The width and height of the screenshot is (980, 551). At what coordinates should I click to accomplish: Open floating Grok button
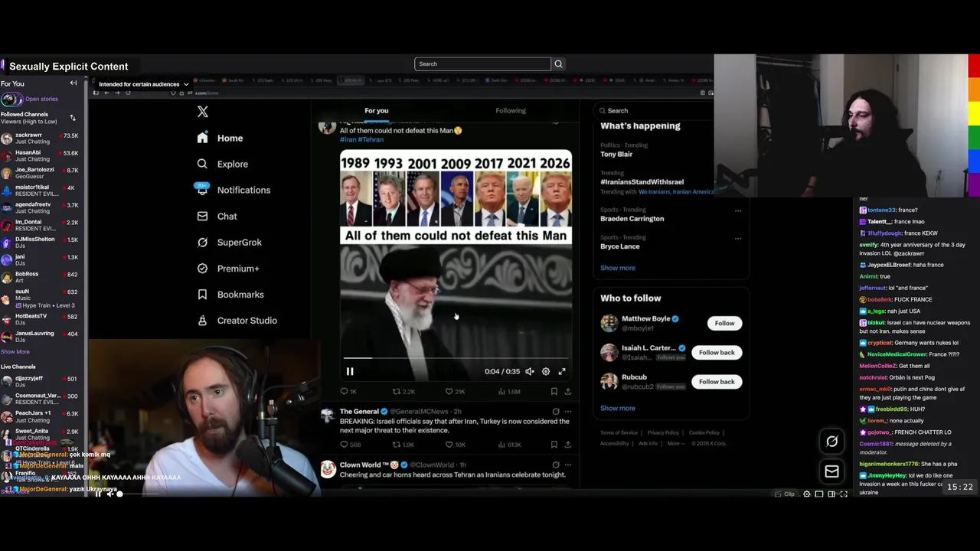point(832,441)
